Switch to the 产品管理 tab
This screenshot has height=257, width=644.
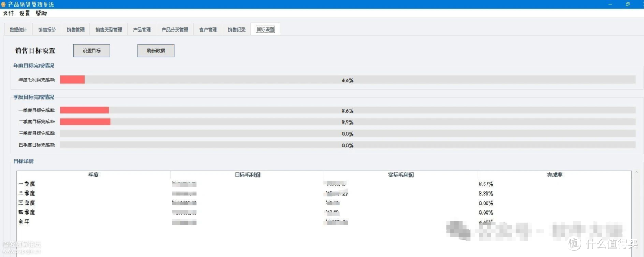click(142, 30)
